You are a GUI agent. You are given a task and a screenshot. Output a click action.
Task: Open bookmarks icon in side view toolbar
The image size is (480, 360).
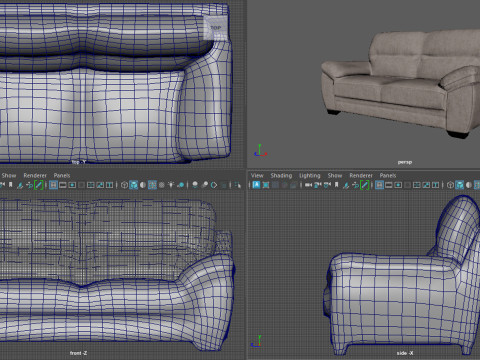[x=337, y=185]
